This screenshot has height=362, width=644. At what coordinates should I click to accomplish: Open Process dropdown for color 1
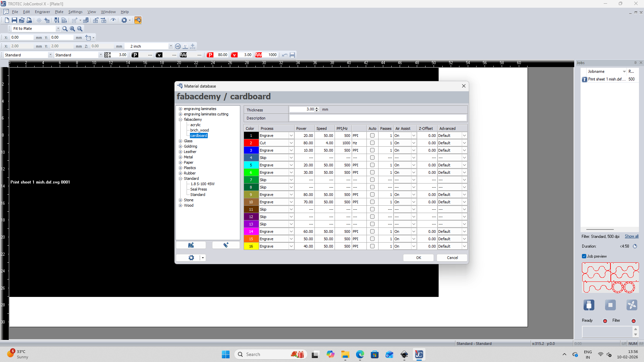point(291,136)
